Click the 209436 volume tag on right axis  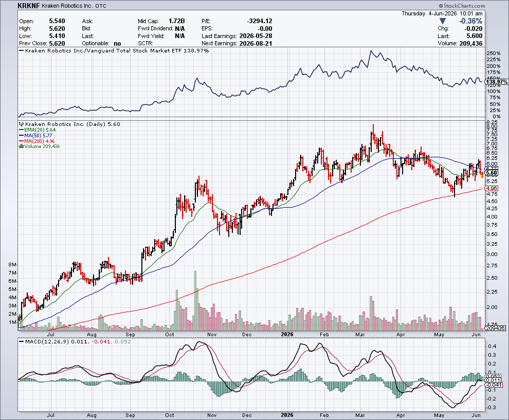[495, 328]
